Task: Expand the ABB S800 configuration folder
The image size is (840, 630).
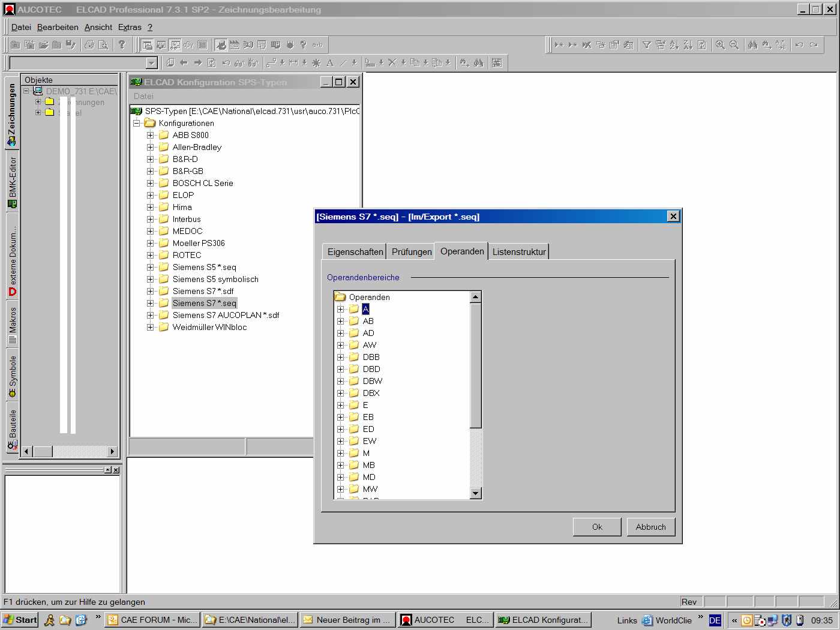Action: (x=150, y=135)
